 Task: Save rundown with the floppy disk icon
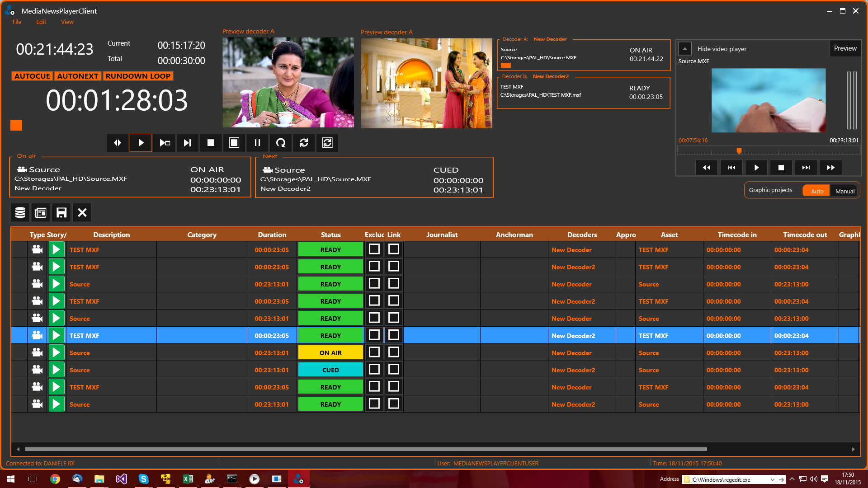(61, 212)
